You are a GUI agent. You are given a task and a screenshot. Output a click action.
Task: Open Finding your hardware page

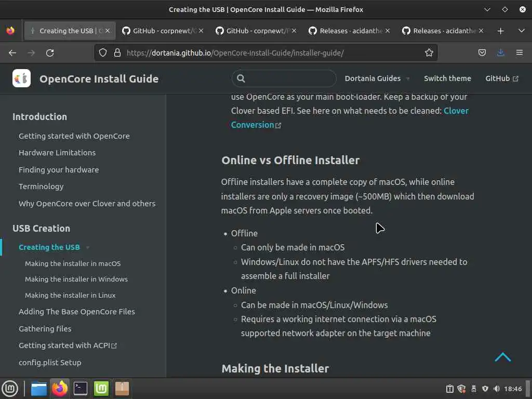point(59,170)
